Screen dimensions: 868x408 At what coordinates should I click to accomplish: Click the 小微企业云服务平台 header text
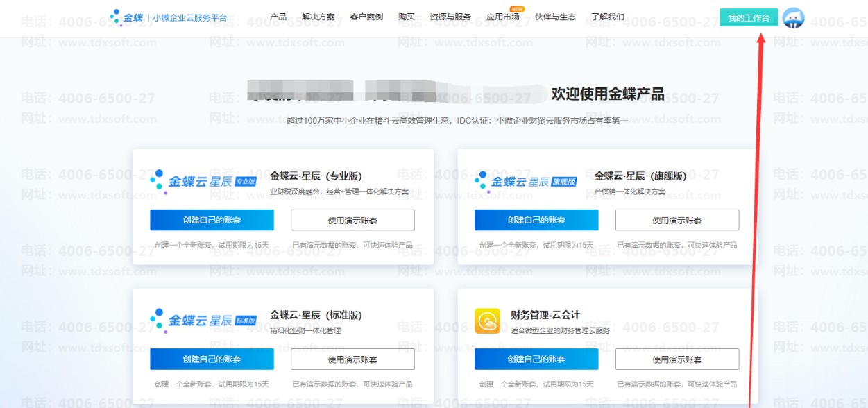(190, 17)
